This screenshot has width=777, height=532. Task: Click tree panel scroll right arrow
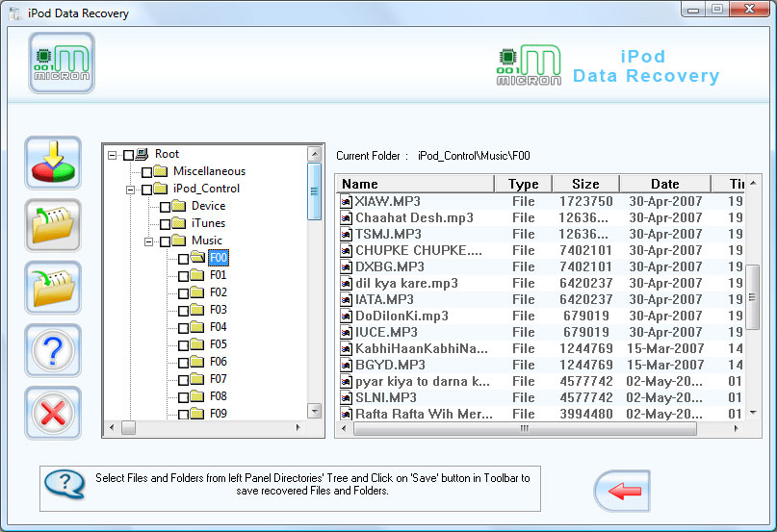pos(298,427)
